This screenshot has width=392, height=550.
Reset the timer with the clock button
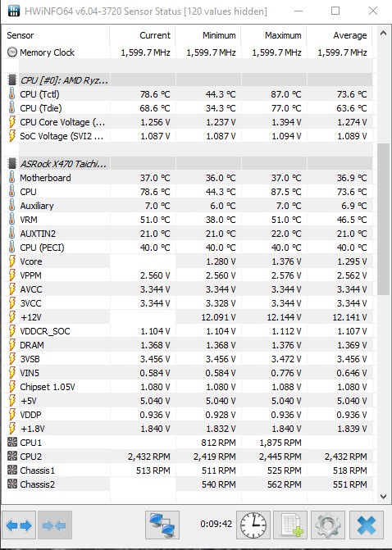tap(253, 525)
